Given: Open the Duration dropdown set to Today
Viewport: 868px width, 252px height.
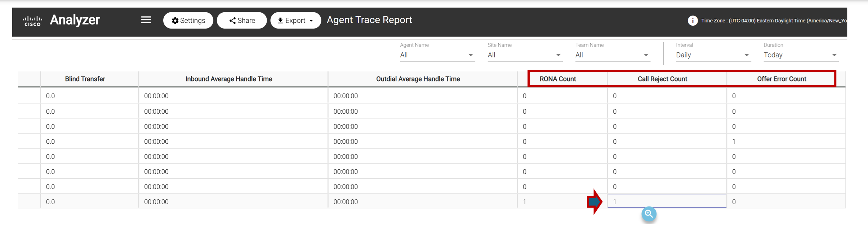Looking at the screenshot, I should [x=800, y=55].
